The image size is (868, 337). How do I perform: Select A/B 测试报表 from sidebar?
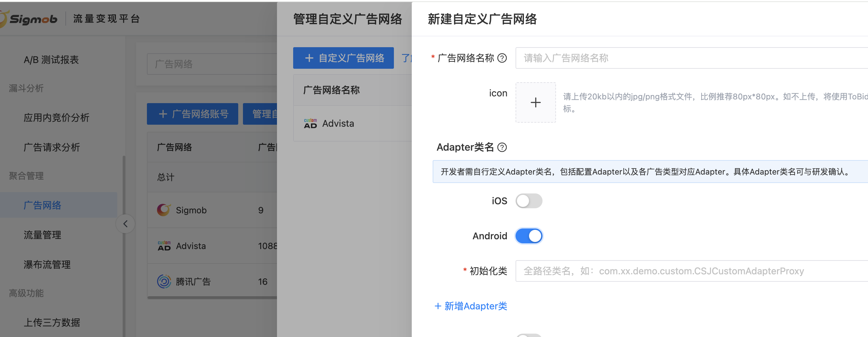(51, 60)
